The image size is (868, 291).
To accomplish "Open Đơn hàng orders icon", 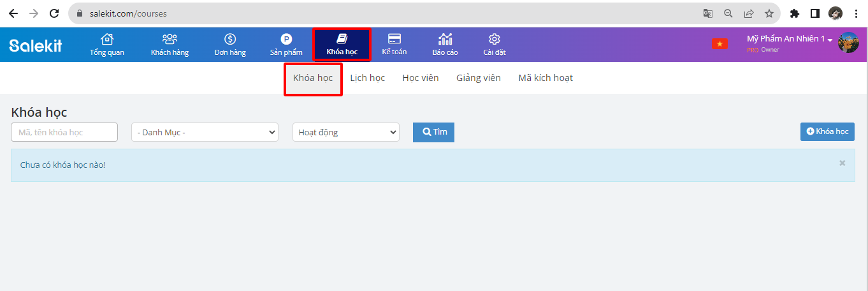I will (230, 40).
